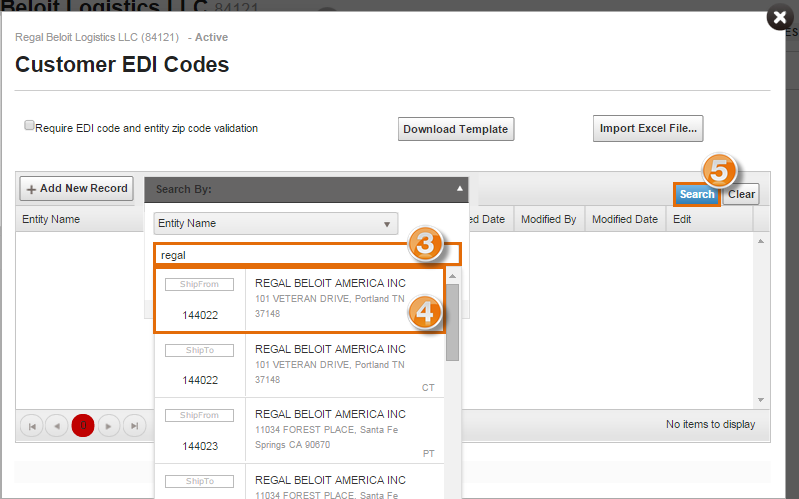This screenshot has height=499, width=799.
Task: Close the Customer EDI Codes dialog
Action: coord(780,17)
